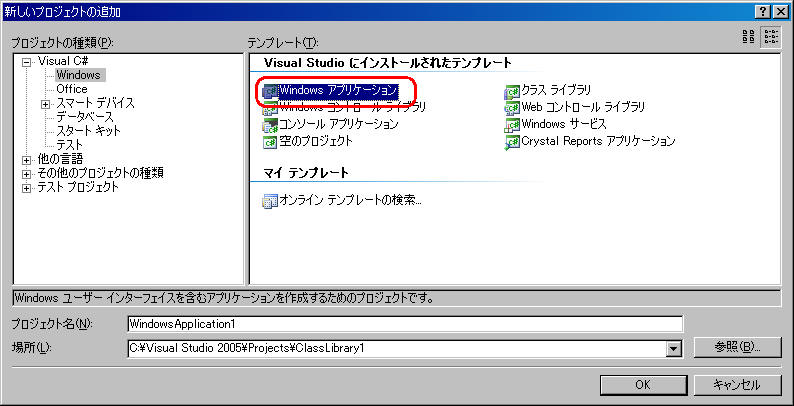Click the オンライン テンプレートの検索 icon
This screenshot has height=406, width=794.
[270, 200]
